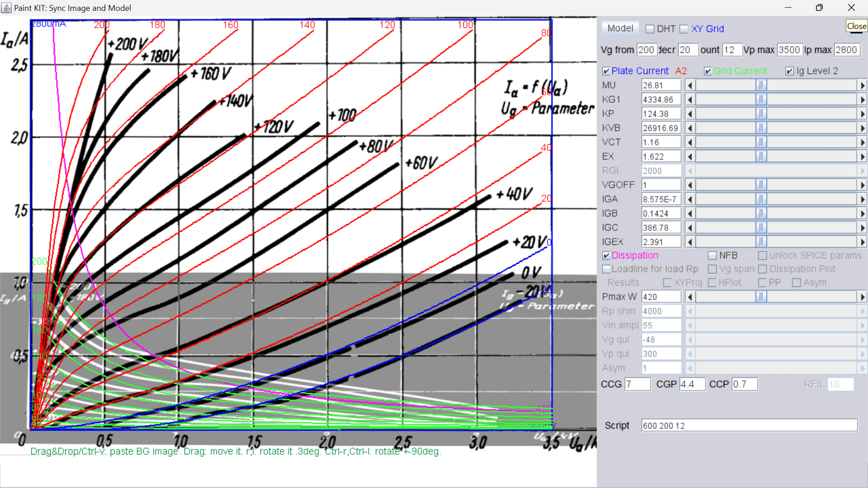This screenshot has height=488, width=868.
Task: Click the Pmax W slider thumb
Action: click(x=761, y=297)
